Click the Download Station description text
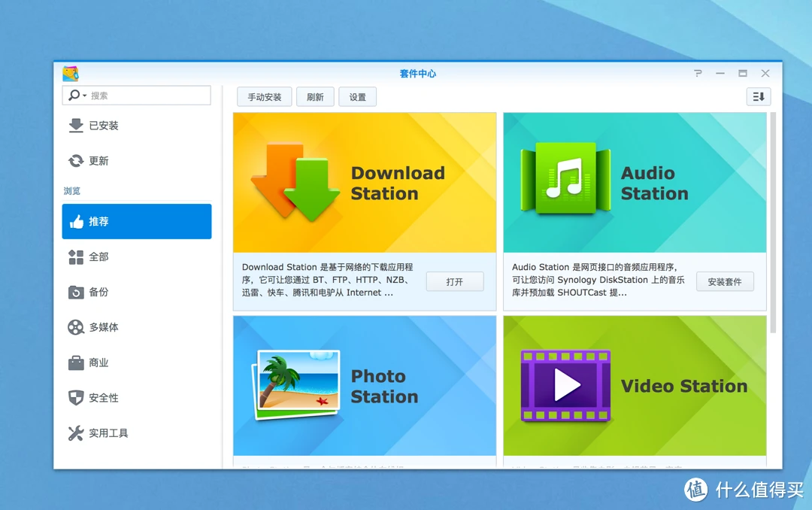Viewport: 812px width, 510px height. tap(328, 280)
